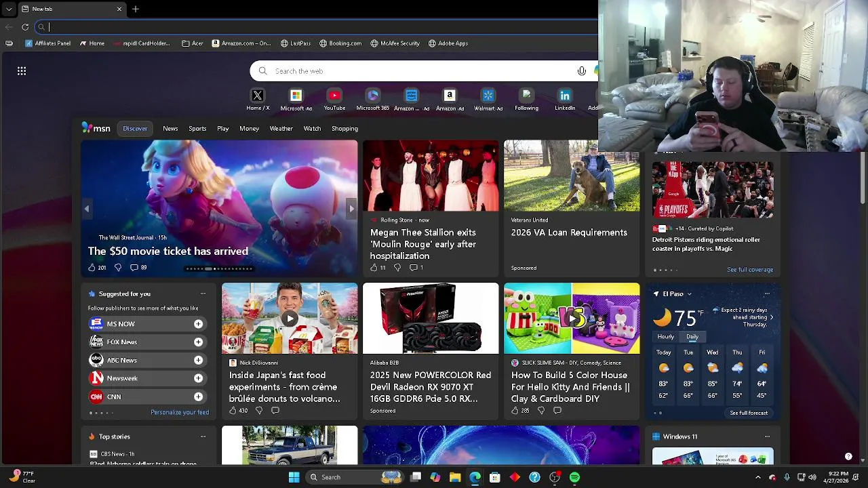Open Spotify from the taskbar
This screenshot has width=868, height=488.
point(574,477)
